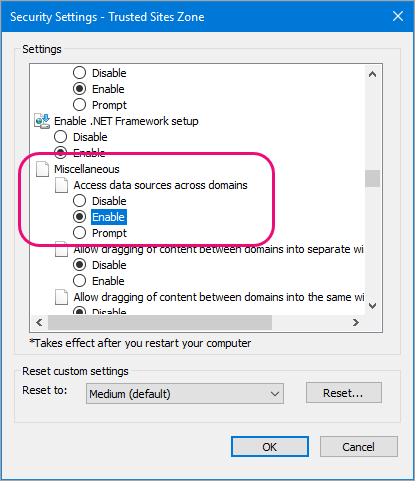Screen dimensions: 415x481
Task: Click the settings list scroll up arrow
Action: 372,74
